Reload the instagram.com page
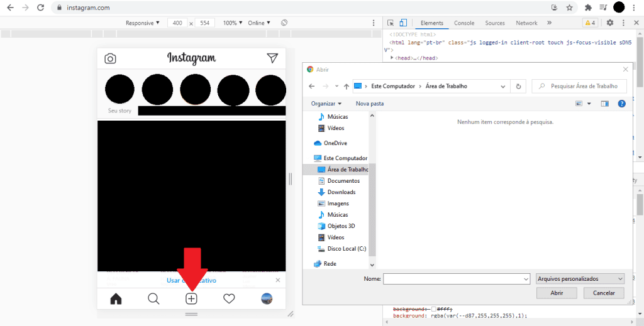This screenshot has height=326, width=644. pos(40,8)
